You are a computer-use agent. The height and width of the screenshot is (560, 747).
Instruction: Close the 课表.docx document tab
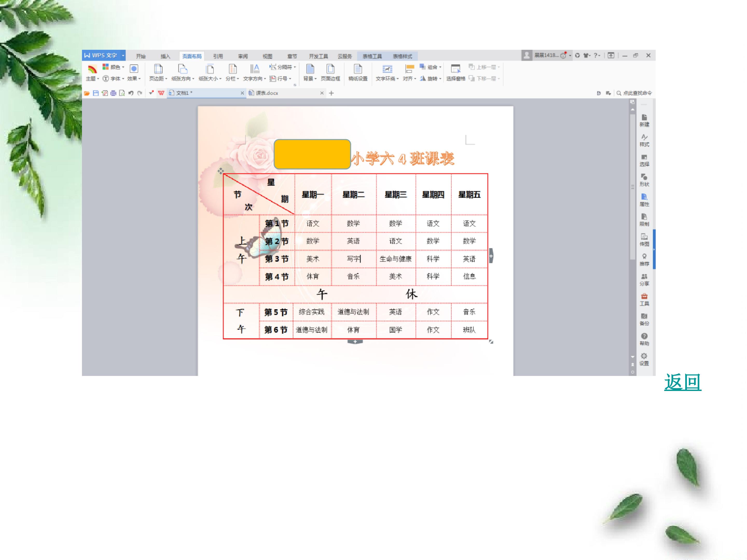(322, 93)
